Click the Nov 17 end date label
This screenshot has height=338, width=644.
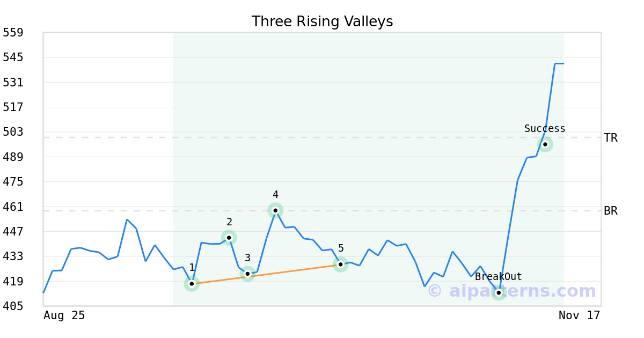(x=579, y=315)
